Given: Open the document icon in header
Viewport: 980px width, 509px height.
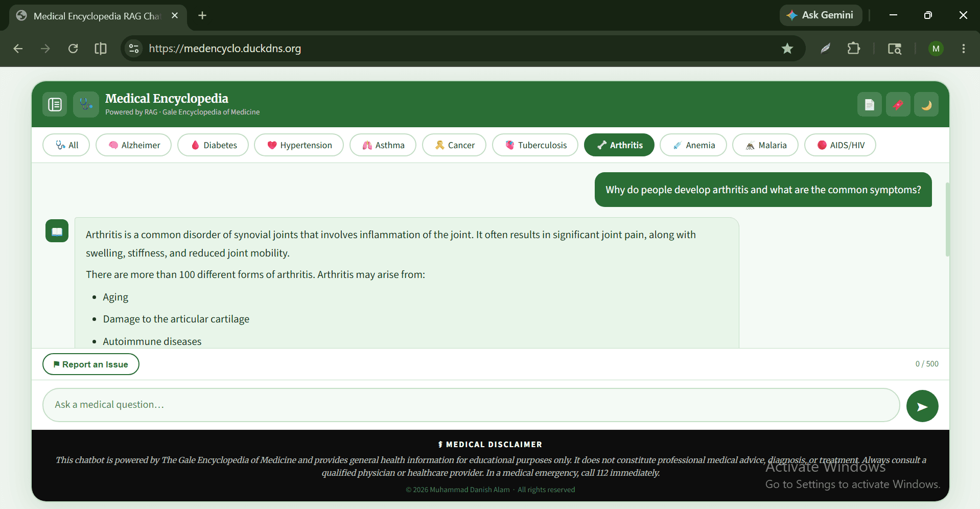Looking at the screenshot, I should coord(869,105).
